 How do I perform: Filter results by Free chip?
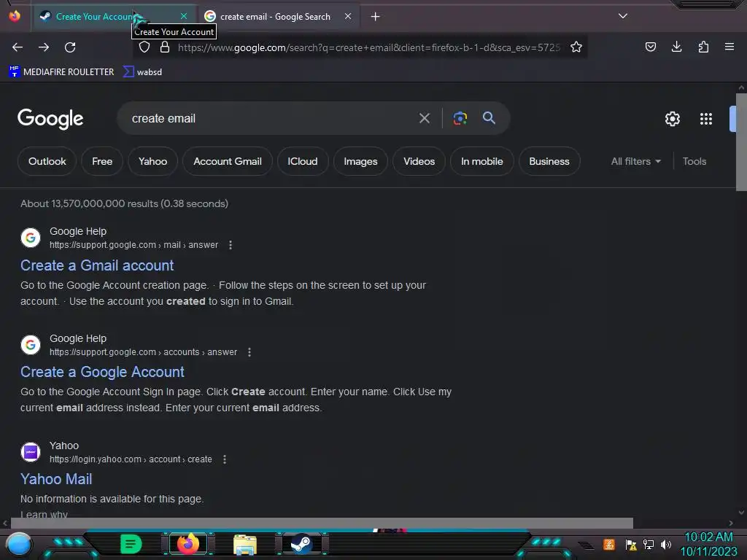coord(102,161)
